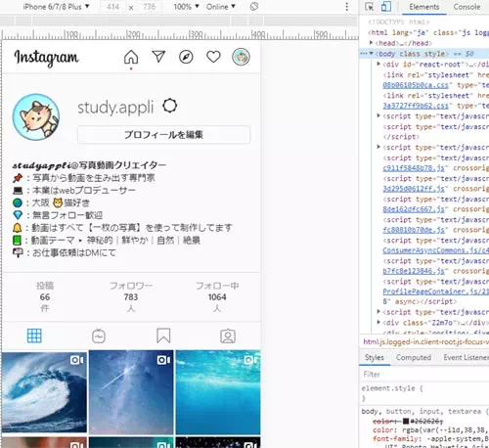Activate the inspect element picker icon

[x=370, y=7]
